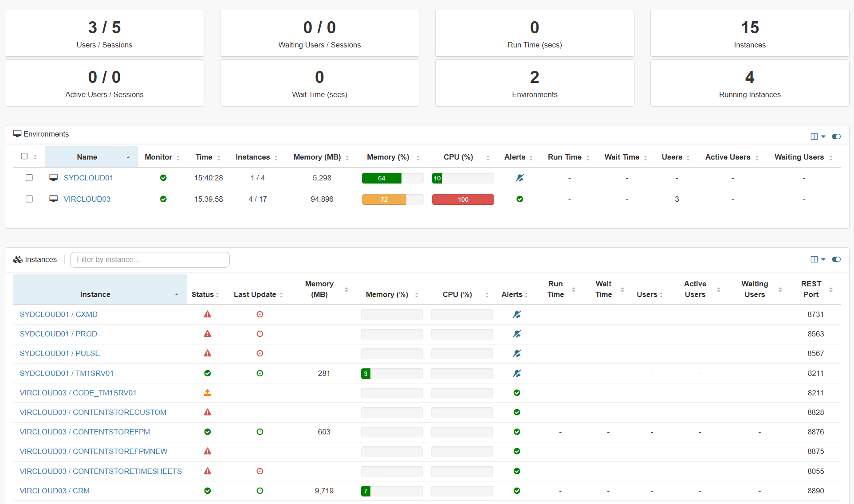The height and width of the screenshot is (504, 854).
Task: Open the VIRCLOUD03 environment link
Action: point(87,199)
